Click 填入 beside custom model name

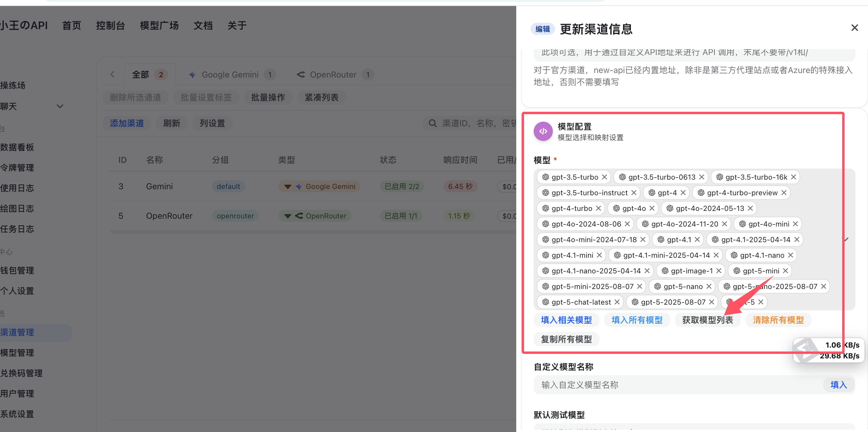pyautogui.click(x=839, y=385)
